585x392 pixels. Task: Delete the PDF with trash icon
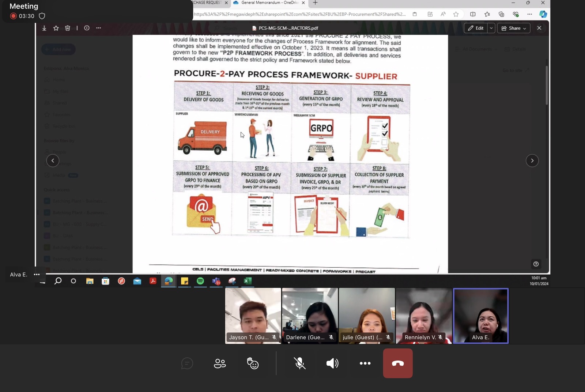[x=68, y=28]
